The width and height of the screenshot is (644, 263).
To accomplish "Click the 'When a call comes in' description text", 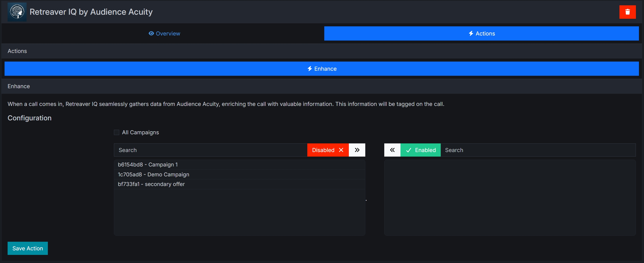I will pyautogui.click(x=226, y=104).
